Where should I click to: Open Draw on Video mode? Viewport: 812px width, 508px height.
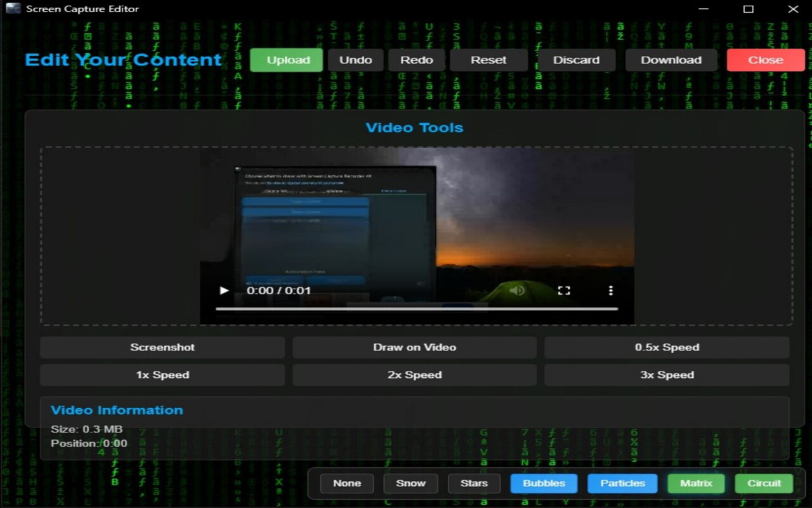pyautogui.click(x=414, y=347)
